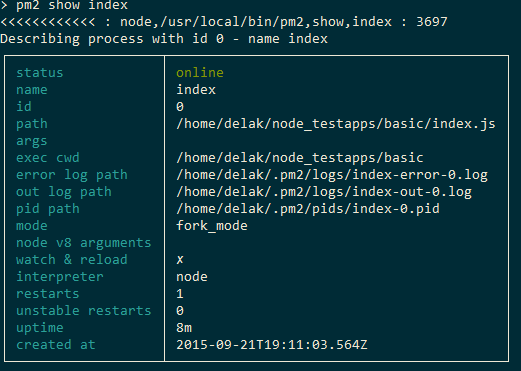Image resolution: width=521 pixels, height=371 pixels.
Task: Click the 'node v8 arguments' label
Action: 84,243
